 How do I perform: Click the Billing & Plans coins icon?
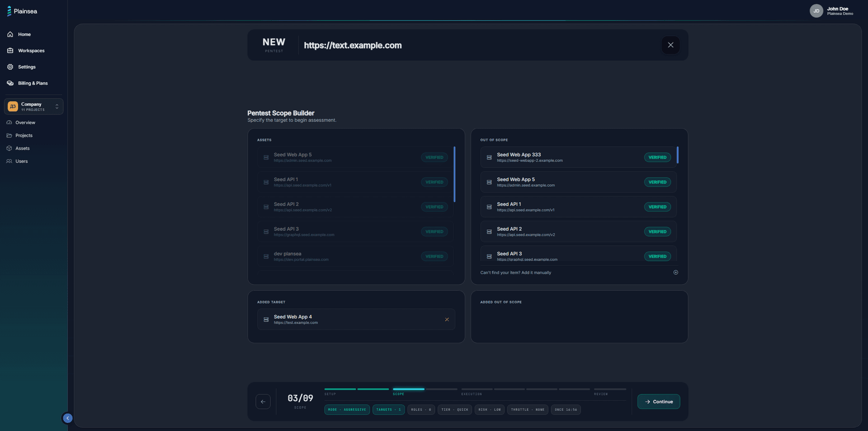(x=10, y=83)
